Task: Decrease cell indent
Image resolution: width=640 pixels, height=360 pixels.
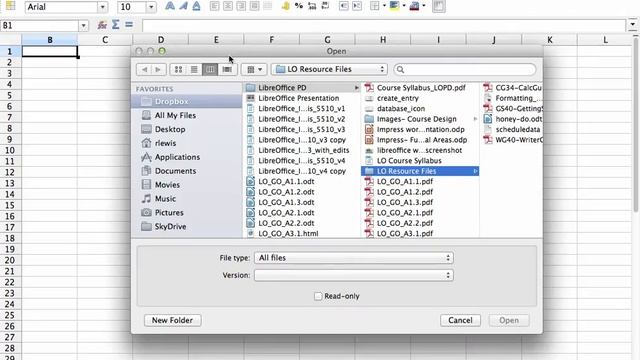Action: (x=344, y=6)
